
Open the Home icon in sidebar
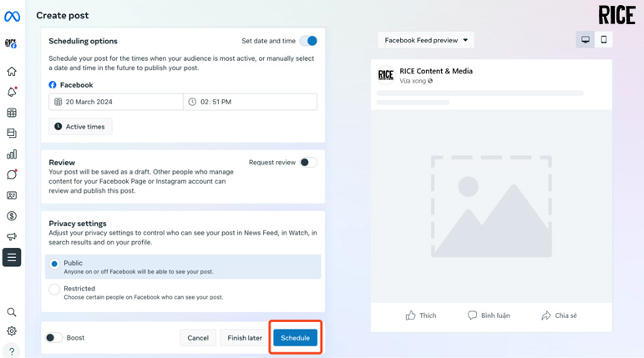pos(12,72)
